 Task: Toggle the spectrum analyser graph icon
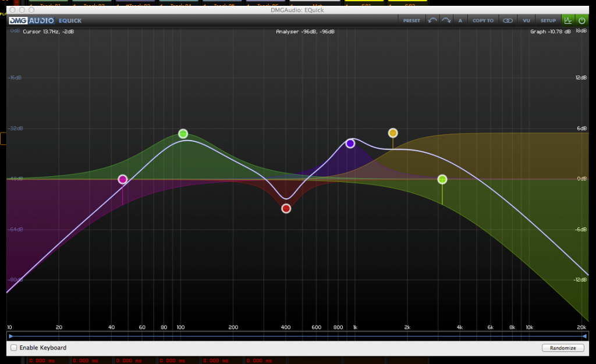567,20
